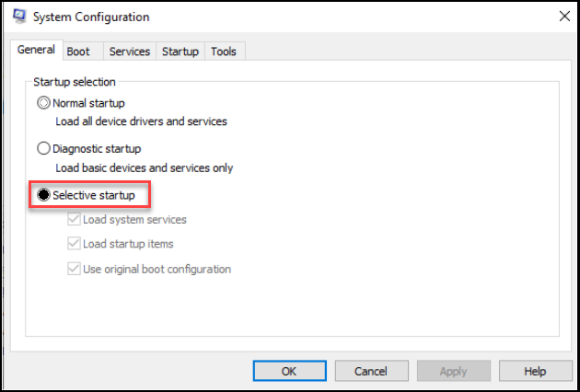
Task: Click the Cancel button
Action: click(x=371, y=371)
